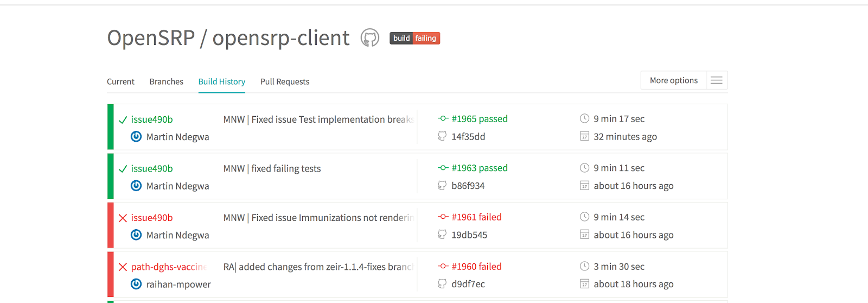Open commit 14f35dd link
The width and height of the screenshot is (868, 303).
coord(468,136)
